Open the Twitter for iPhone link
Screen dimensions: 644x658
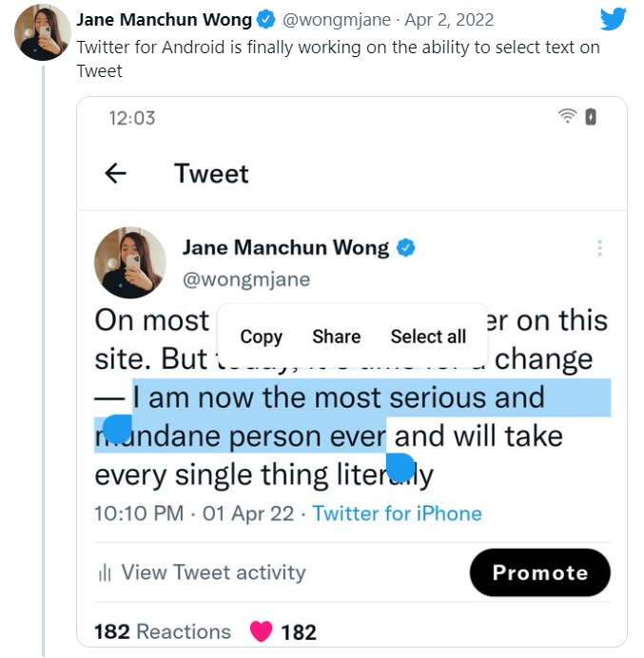(397, 513)
